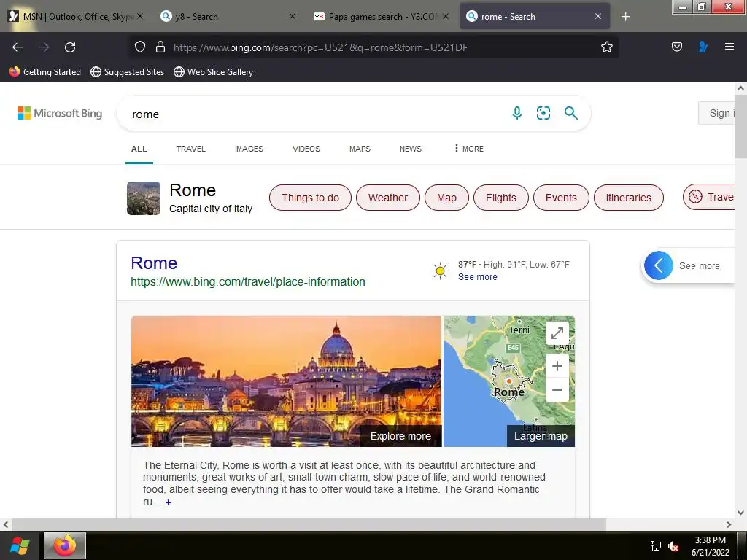Open the Suggested Sites bookmark

(127, 72)
